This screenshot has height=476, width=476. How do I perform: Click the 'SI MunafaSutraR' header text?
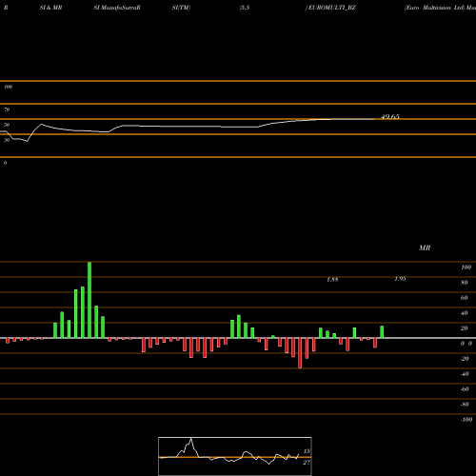(117, 8)
